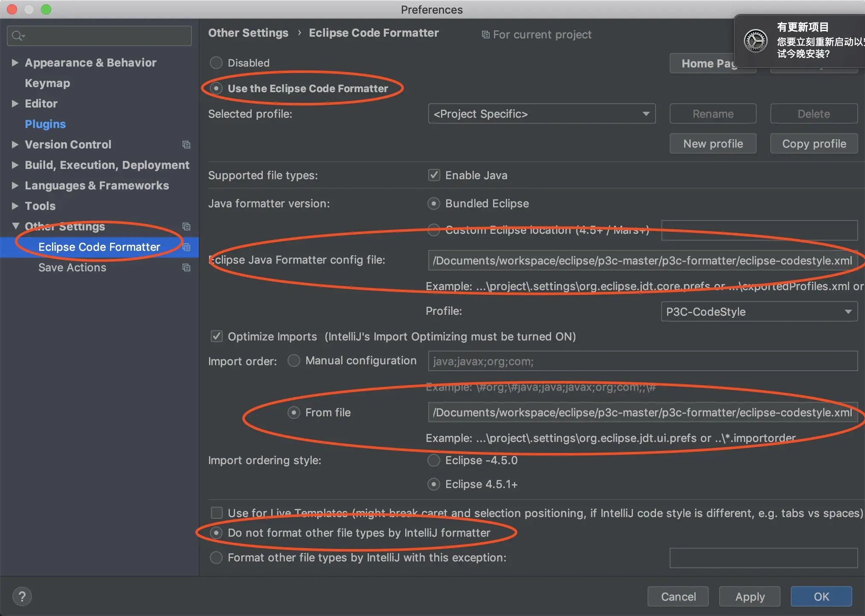
Task: Click the For current project icon
Action: pos(485,35)
